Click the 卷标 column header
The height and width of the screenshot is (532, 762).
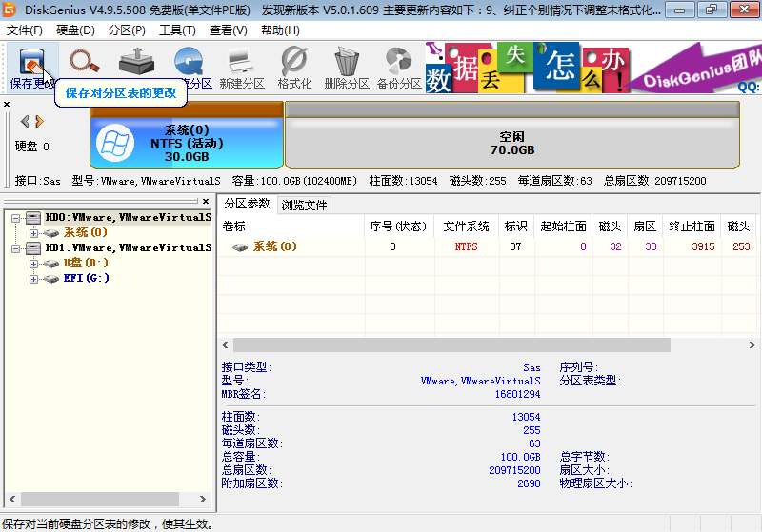point(291,227)
